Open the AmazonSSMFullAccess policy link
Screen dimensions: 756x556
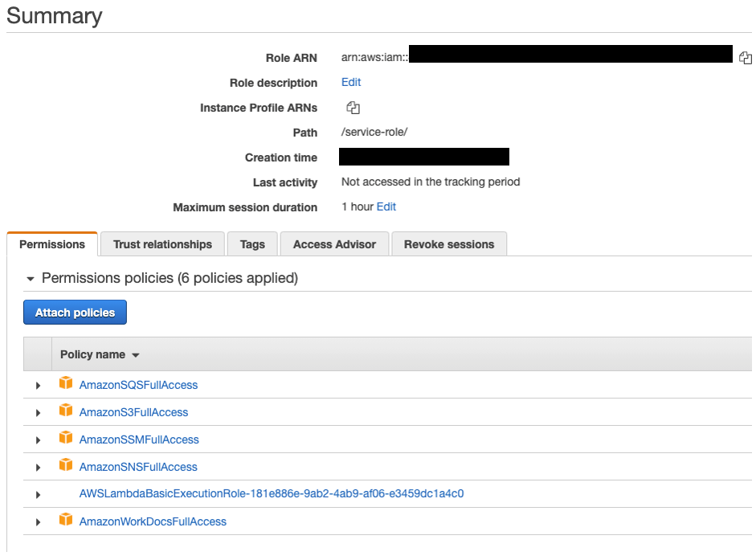click(x=139, y=439)
